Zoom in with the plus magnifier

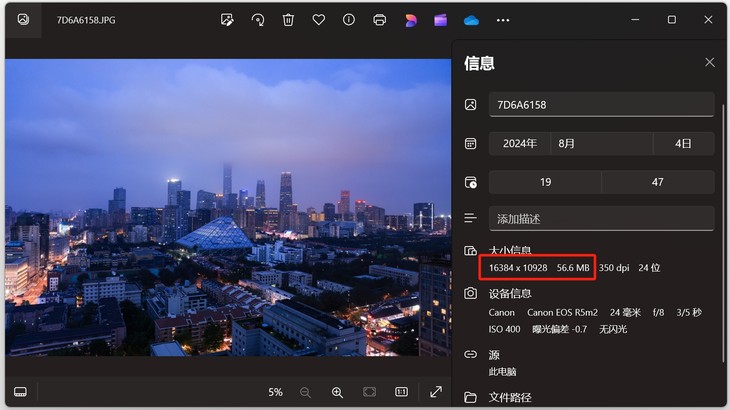click(x=337, y=392)
